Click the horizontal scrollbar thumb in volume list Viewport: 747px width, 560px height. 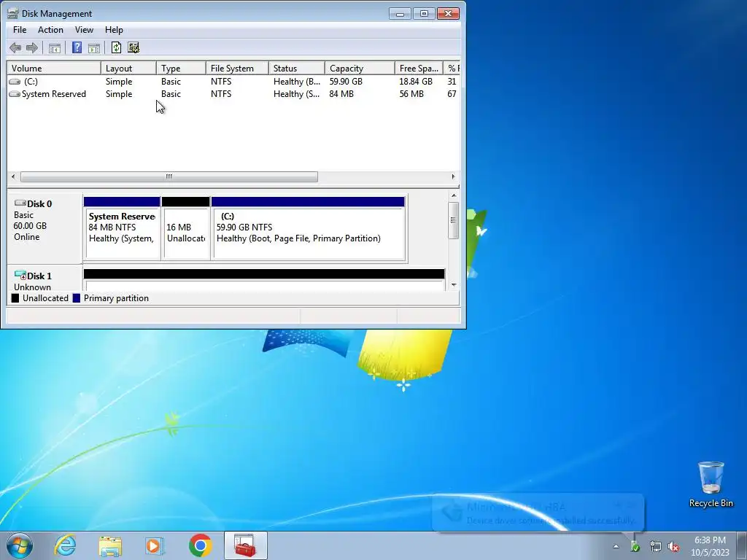169,176
